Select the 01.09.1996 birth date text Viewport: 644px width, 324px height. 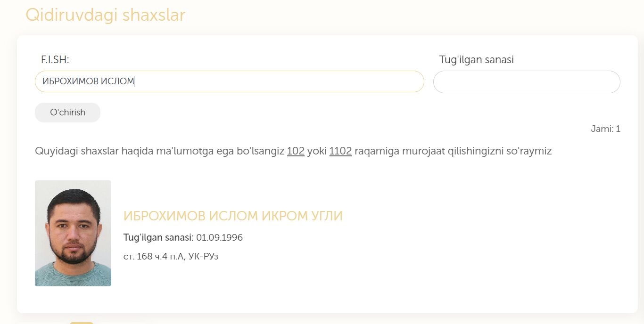[x=220, y=237]
